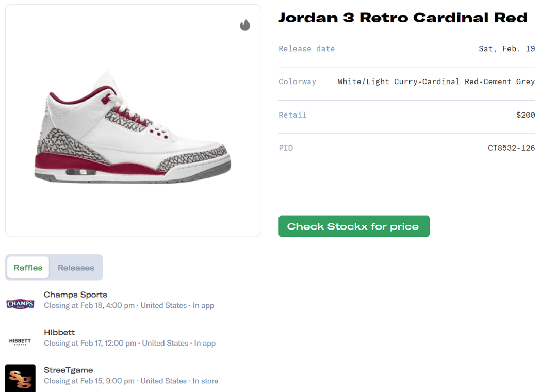Click the Champs Sports logo
557x392 pixels.
click(x=20, y=304)
